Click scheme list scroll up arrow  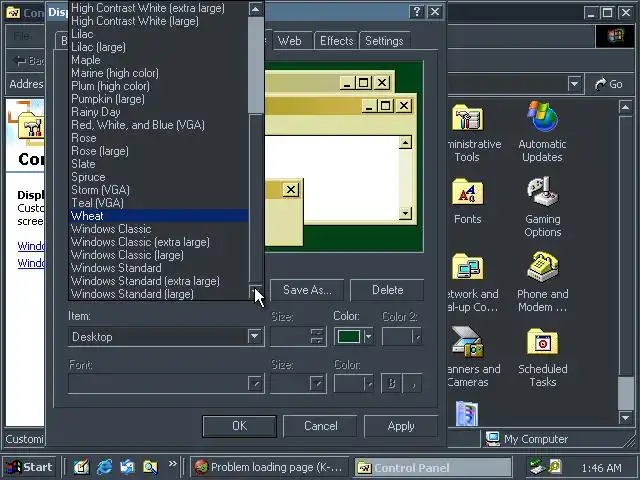tap(256, 9)
